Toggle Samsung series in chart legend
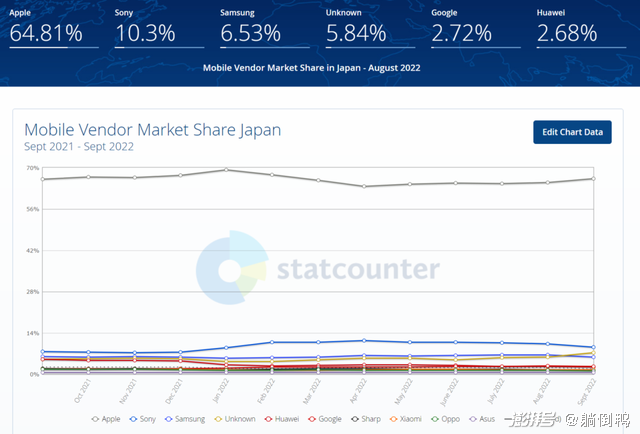This screenshot has width=640, height=434. pyautogui.click(x=185, y=419)
